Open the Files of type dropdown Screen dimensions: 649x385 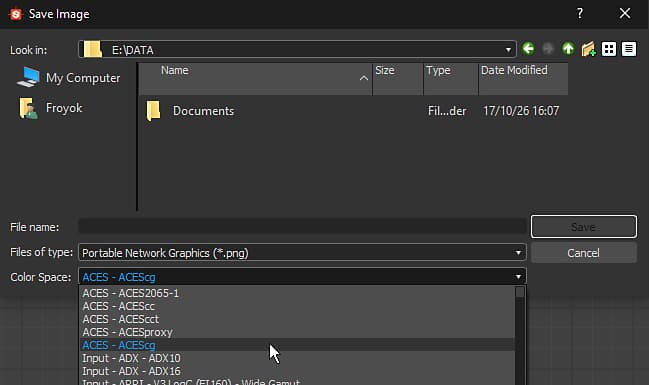302,253
